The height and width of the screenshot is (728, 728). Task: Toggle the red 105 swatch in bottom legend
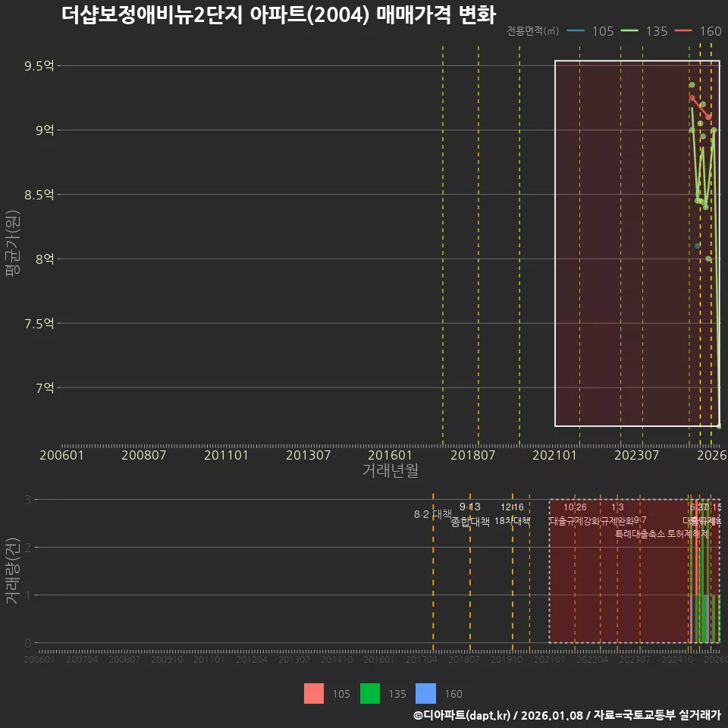point(314,693)
